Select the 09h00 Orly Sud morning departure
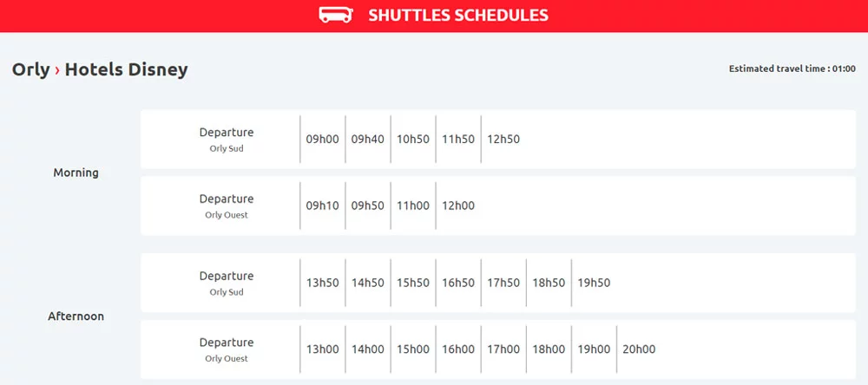This screenshot has width=868, height=385. pos(322,139)
